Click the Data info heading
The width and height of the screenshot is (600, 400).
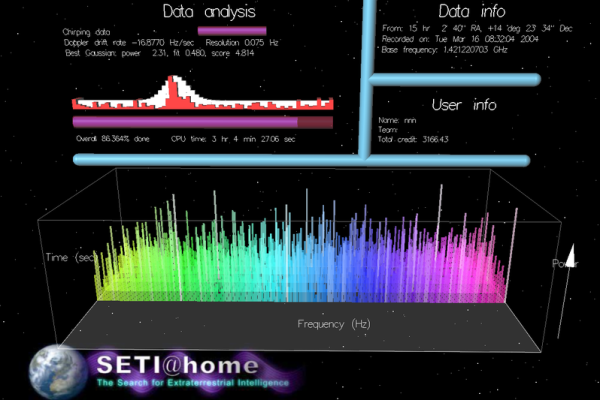click(472, 11)
